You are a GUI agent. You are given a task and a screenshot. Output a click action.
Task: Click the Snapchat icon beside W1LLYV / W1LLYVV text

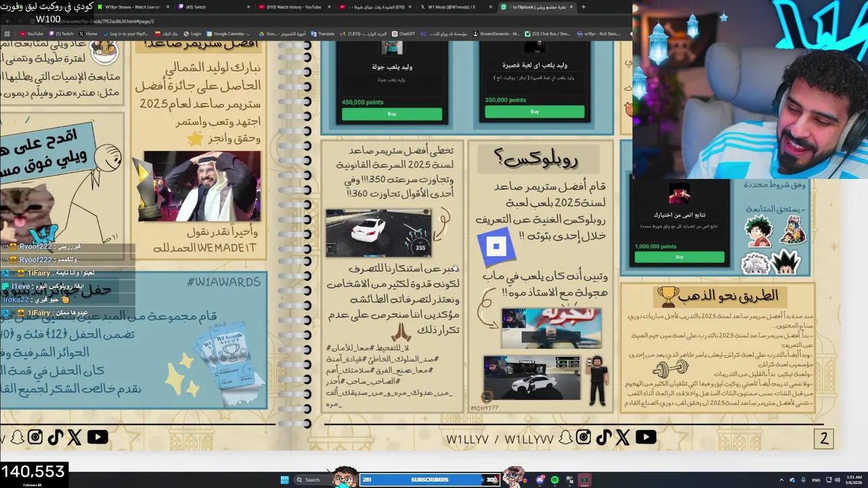(565, 438)
